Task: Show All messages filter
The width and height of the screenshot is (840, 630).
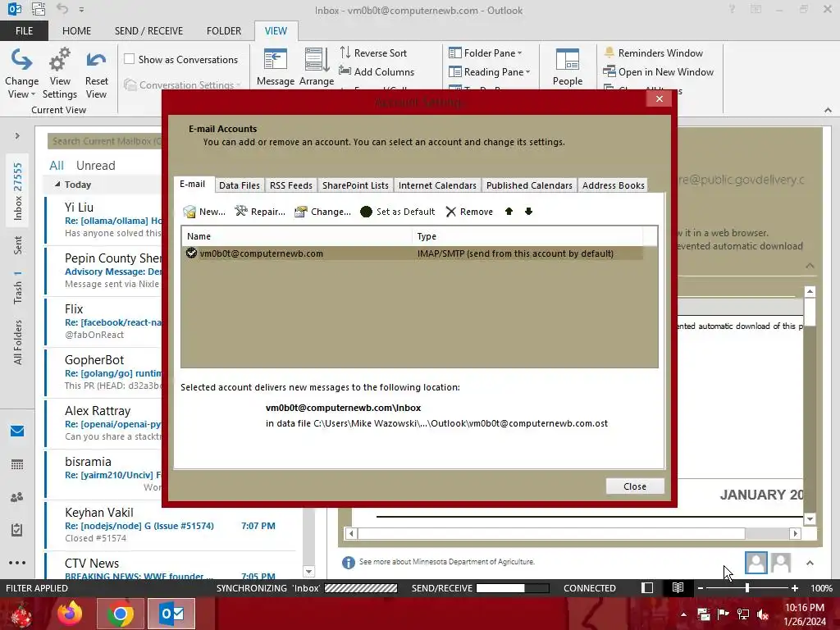Action: 57,166
